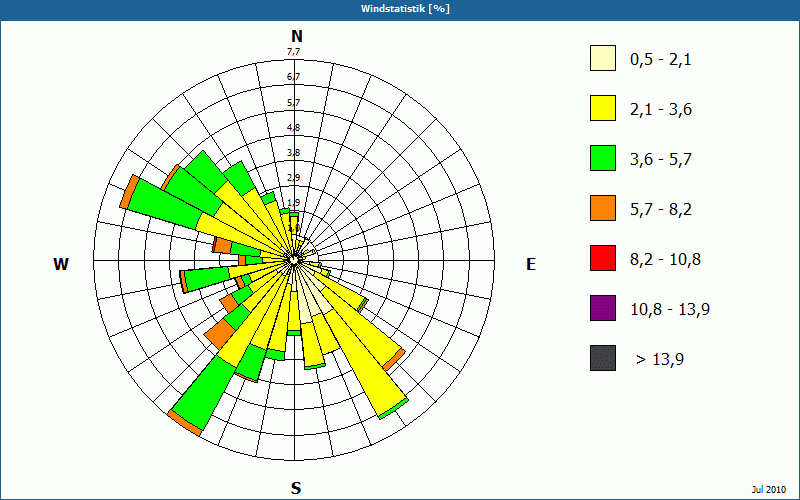Click the 5,7 radial axis value
Image resolution: width=800 pixels, height=500 pixels.
pyautogui.click(x=293, y=103)
